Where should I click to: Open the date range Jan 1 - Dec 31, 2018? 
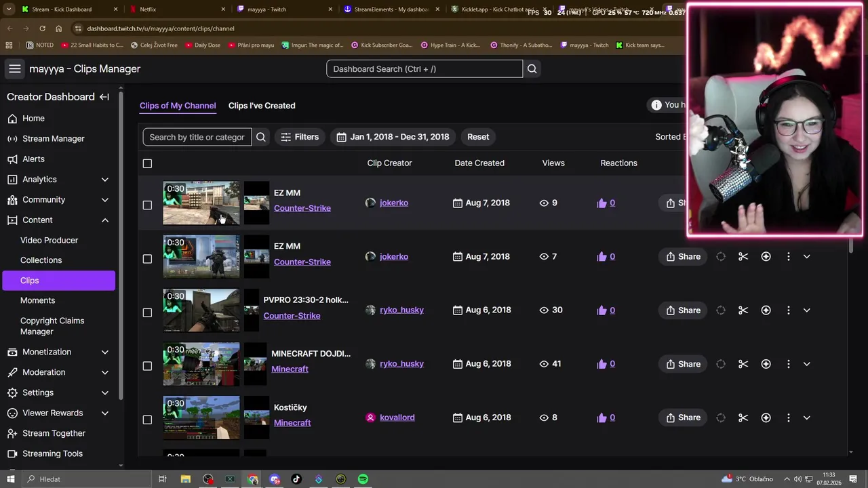(x=393, y=137)
